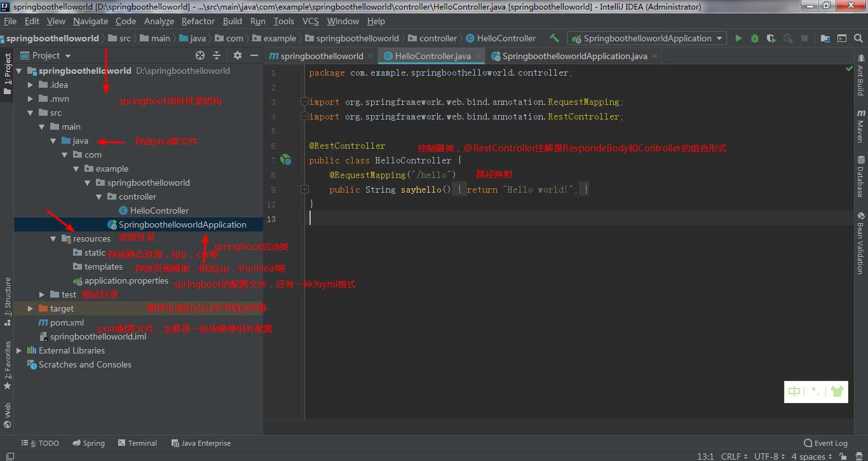Open the File menu
This screenshot has height=461, width=868.
[10, 21]
